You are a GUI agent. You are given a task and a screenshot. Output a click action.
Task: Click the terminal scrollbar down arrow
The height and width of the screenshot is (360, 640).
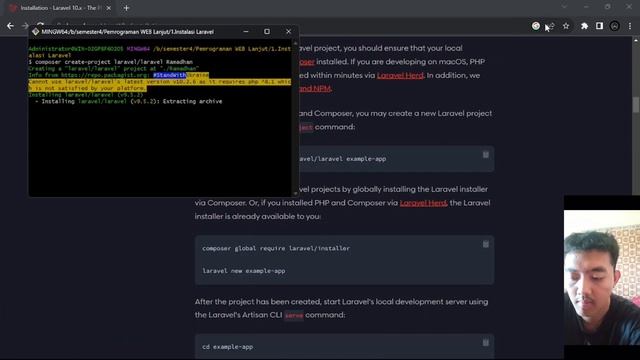[295, 193]
